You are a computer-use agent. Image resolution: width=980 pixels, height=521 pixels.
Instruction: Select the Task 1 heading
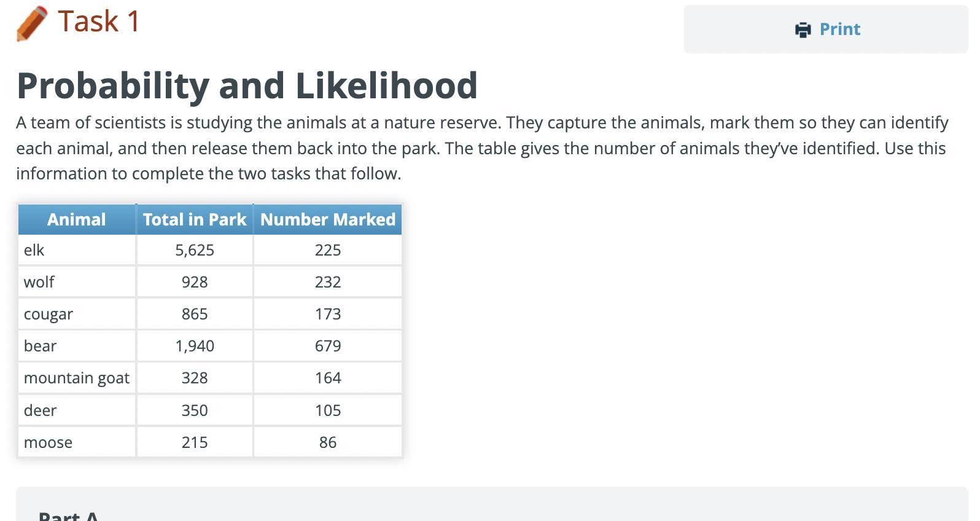click(x=99, y=22)
